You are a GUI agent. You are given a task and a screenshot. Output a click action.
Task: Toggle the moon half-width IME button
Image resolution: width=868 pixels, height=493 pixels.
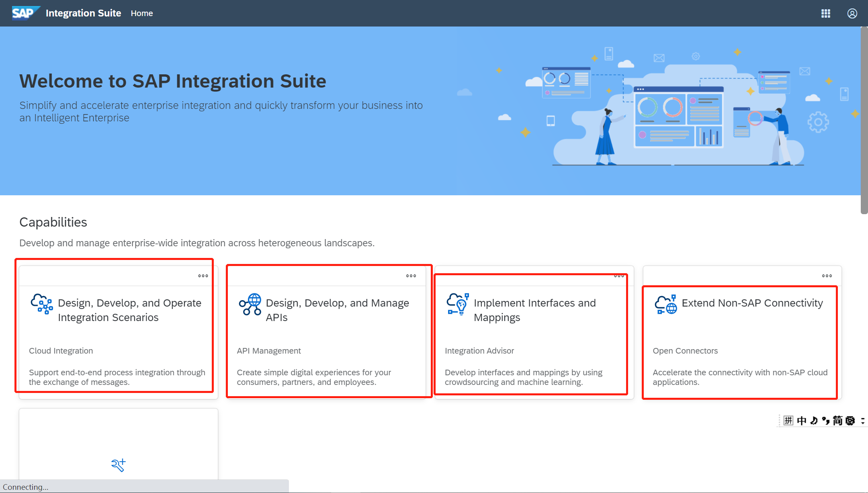(x=814, y=420)
